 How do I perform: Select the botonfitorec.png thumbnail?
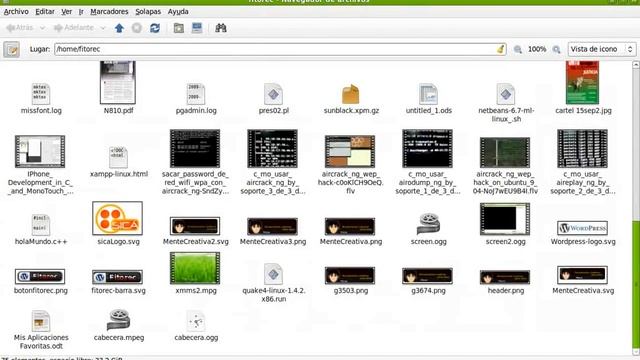40,277
